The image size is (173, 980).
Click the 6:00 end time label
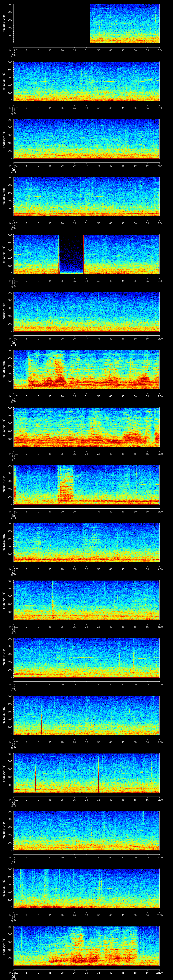[x=160, y=108]
